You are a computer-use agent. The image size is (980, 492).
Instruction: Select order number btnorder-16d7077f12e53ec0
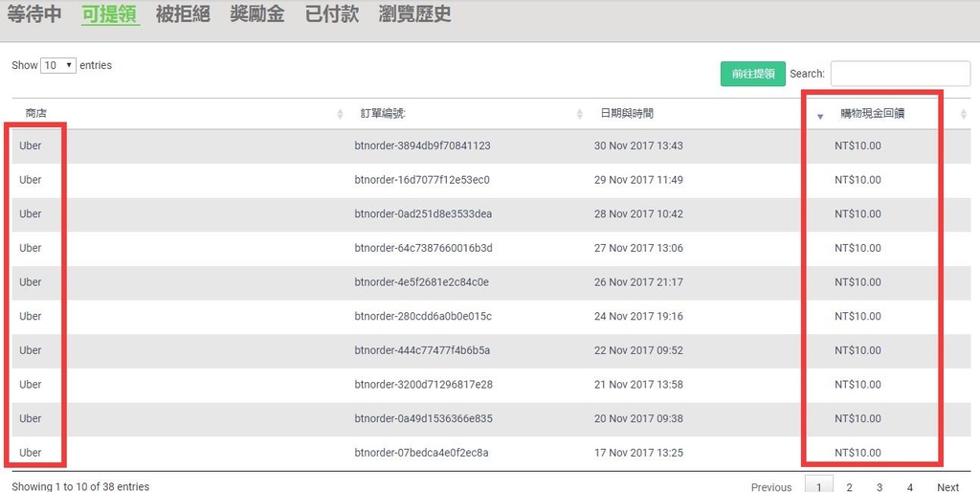tap(422, 180)
